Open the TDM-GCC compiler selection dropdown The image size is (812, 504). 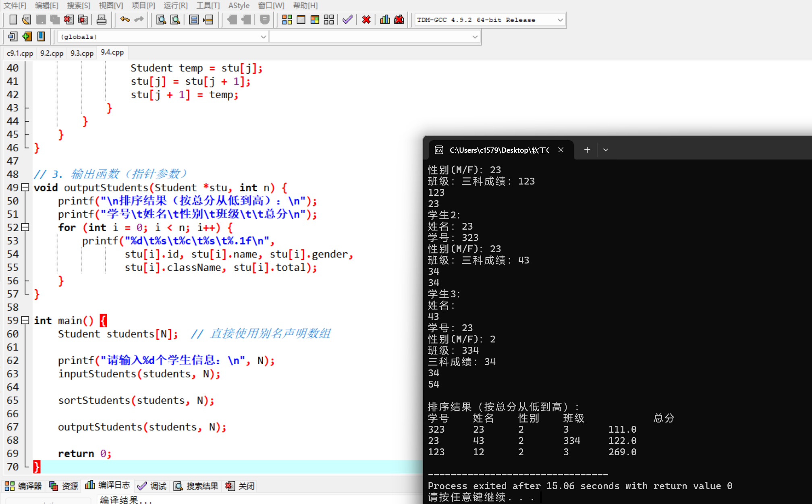[x=560, y=20]
